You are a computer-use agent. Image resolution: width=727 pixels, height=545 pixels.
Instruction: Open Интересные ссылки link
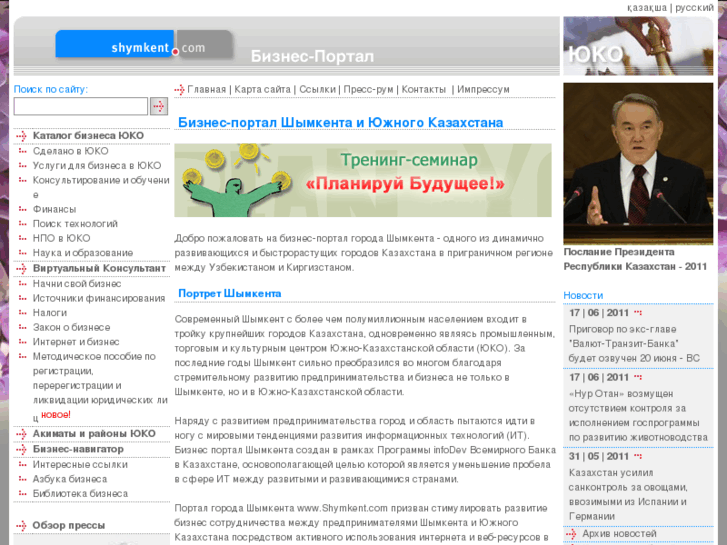tap(80, 465)
